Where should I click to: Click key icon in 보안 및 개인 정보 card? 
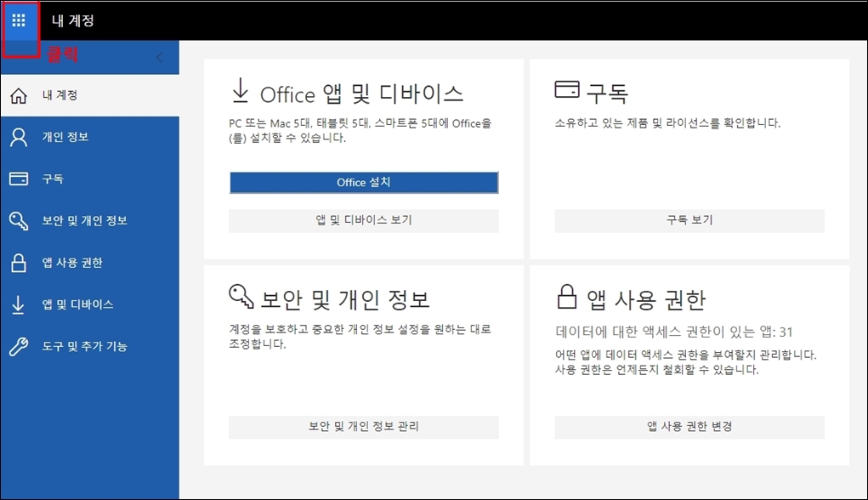(x=241, y=296)
